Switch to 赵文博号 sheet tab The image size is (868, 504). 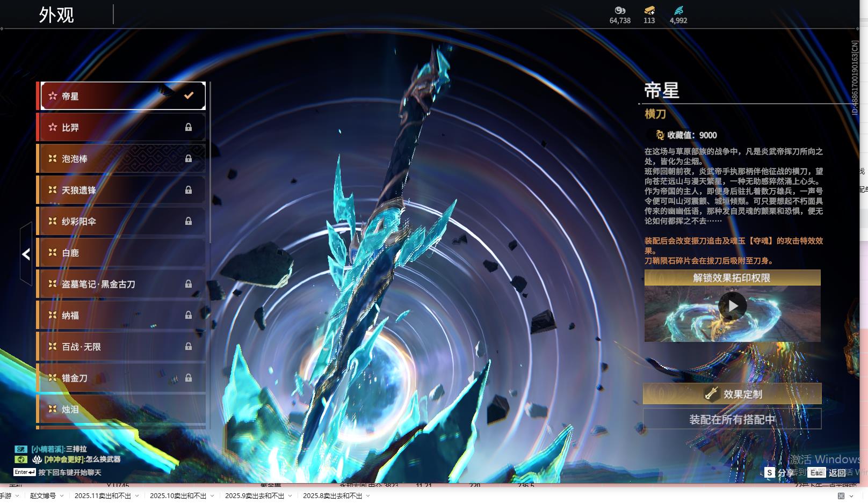43,496
